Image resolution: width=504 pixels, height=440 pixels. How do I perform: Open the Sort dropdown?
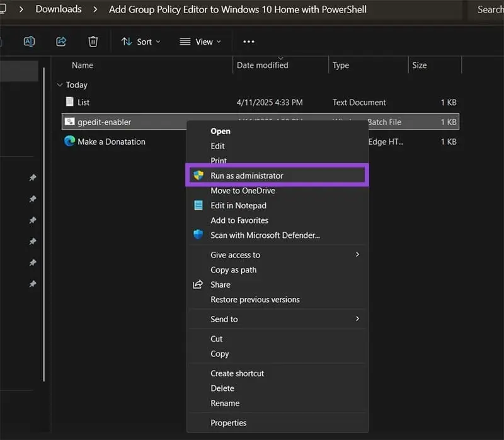[x=140, y=42]
